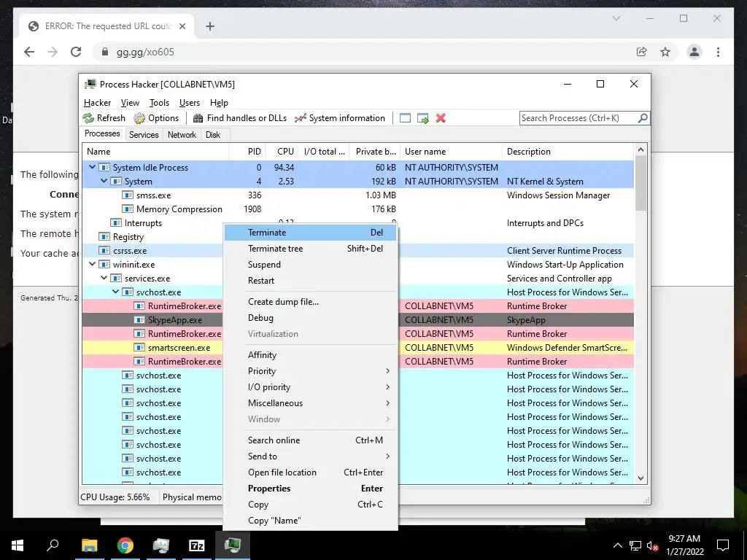
Task: Open Options gear icon in toolbar
Action: (139, 118)
